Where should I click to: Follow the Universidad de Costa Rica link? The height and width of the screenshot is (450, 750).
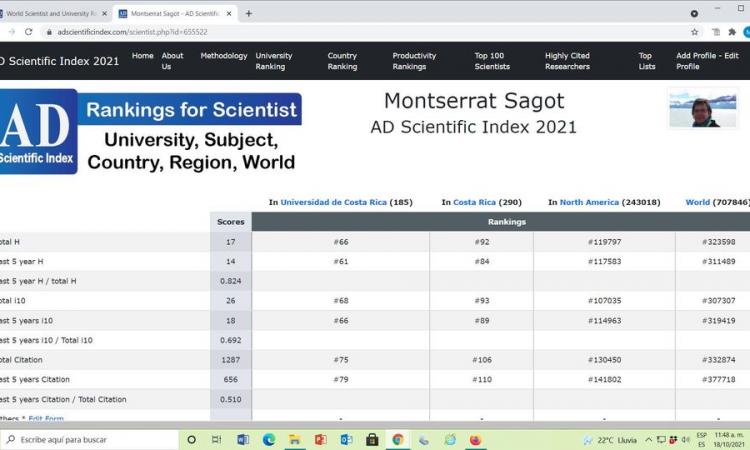[x=333, y=202]
